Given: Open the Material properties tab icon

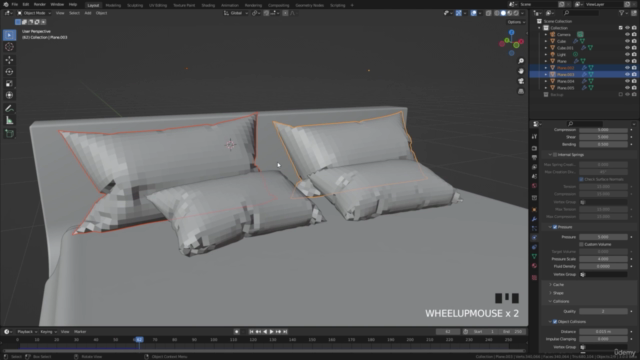Looking at the screenshot, I should pos(534,266).
